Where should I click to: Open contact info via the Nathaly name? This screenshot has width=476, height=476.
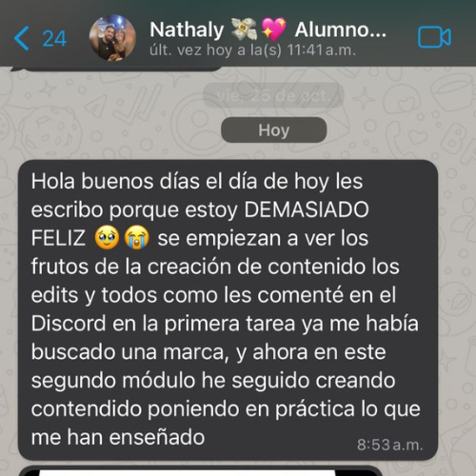187,30
